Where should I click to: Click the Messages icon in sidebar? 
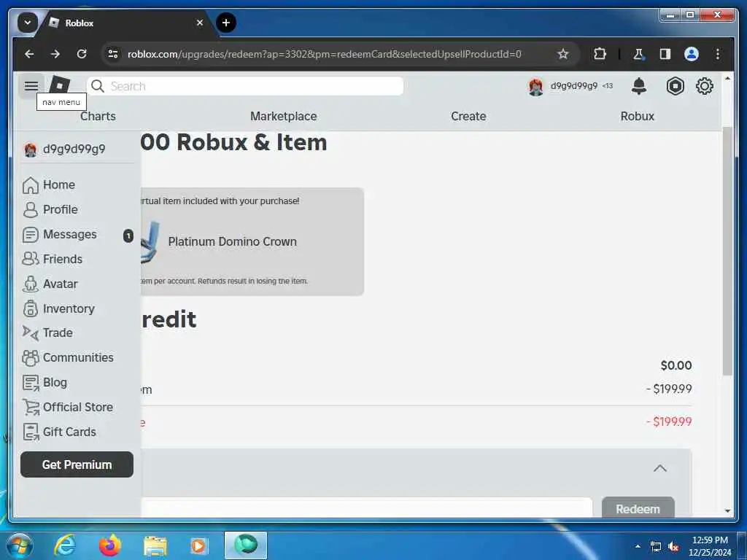pyautogui.click(x=31, y=234)
